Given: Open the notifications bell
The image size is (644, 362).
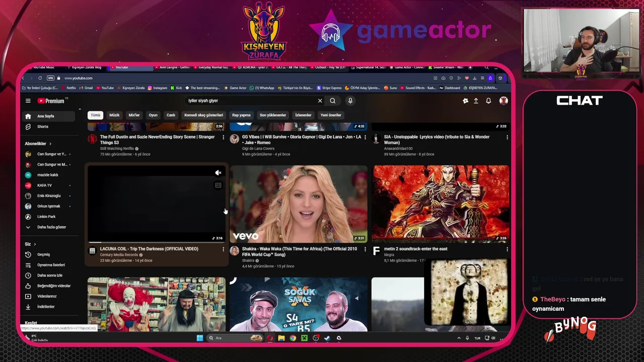Looking at the screenshot, I should click(489, 101).
